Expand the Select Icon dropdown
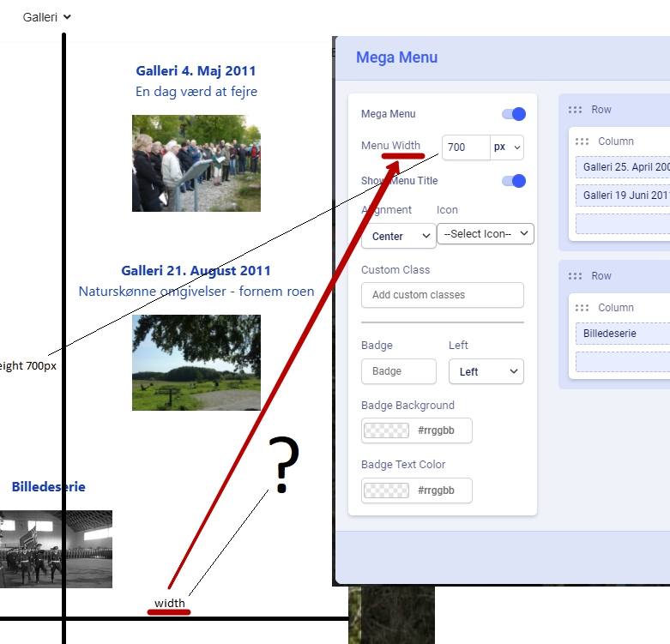The width and height of the screenshot is (670, 644). pos(485,234)
